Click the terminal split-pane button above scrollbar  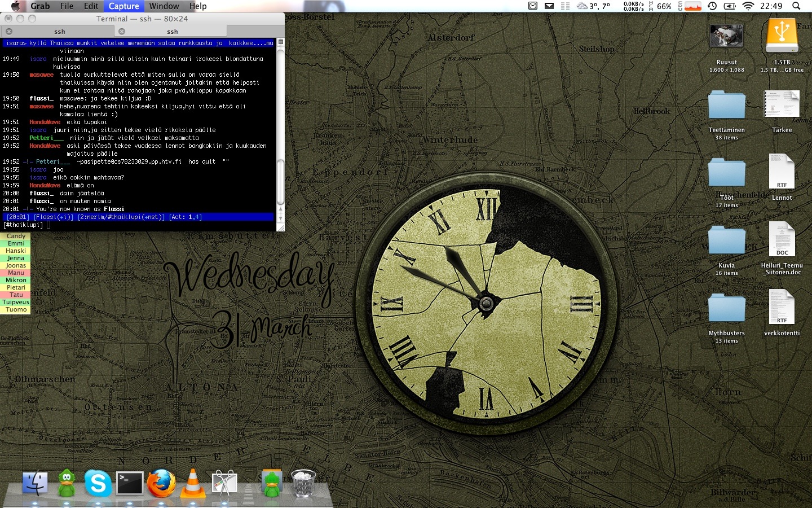coord(280,42)
